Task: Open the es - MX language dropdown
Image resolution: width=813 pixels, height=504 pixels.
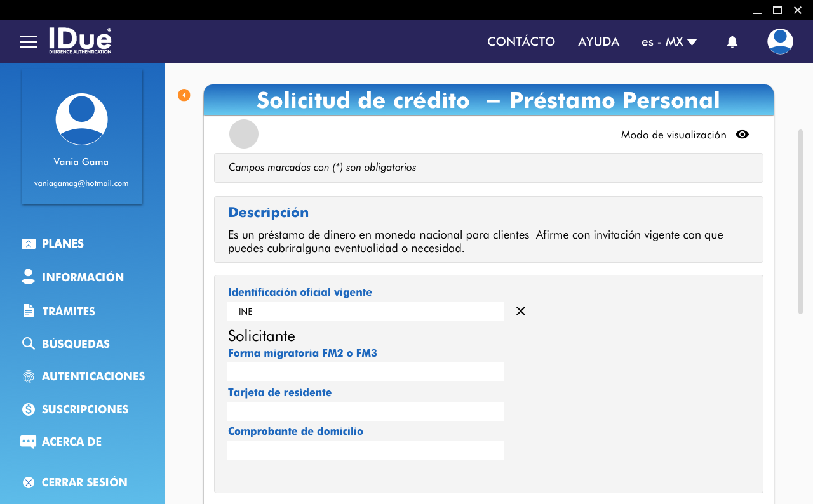Action: 669,42
